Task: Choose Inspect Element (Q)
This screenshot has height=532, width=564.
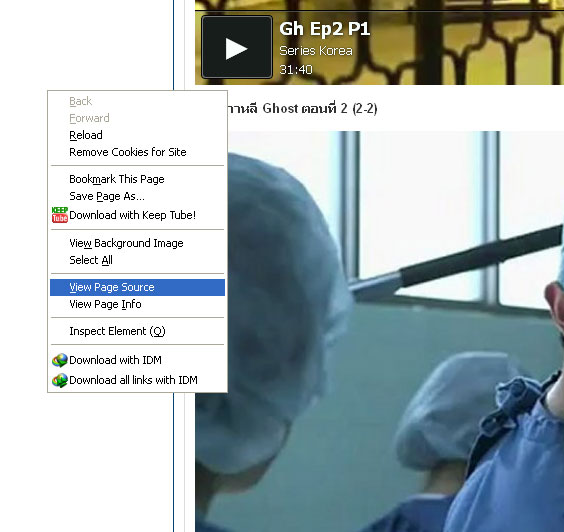Action: (137, 331)
